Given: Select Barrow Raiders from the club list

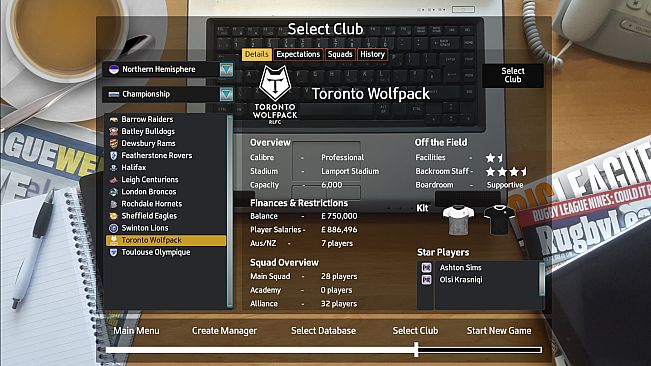Looking at the screenshot, I should coord(166,120).
